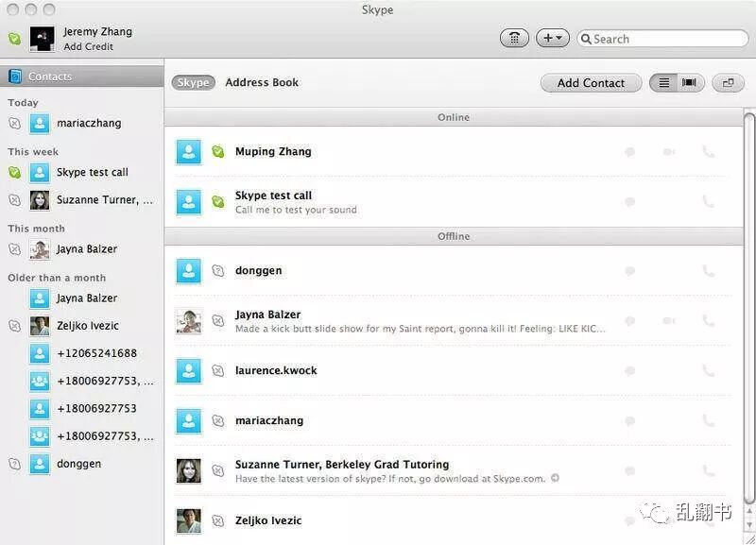Screen dimensions: 756x545
Task: Pop out contacts window button
Action: coord(728,83)
